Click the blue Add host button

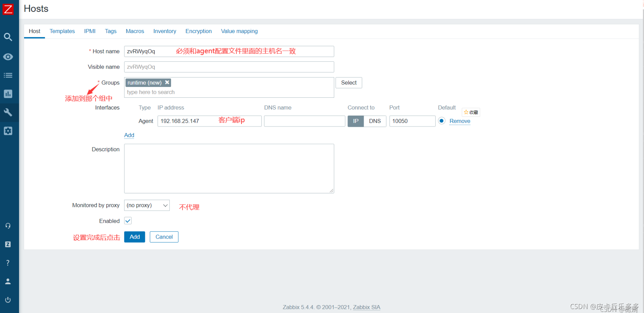pyautogui.click(x=135, y=237)
